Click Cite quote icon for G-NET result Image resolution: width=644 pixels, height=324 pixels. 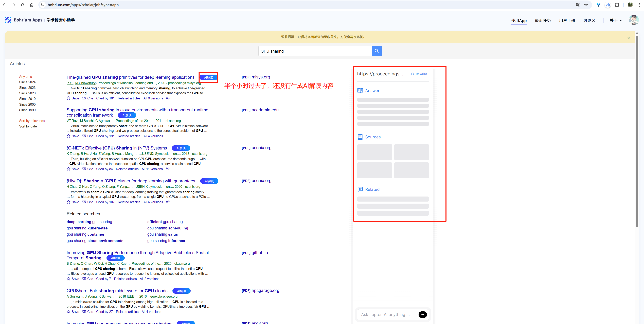click(x=84, y=169)
